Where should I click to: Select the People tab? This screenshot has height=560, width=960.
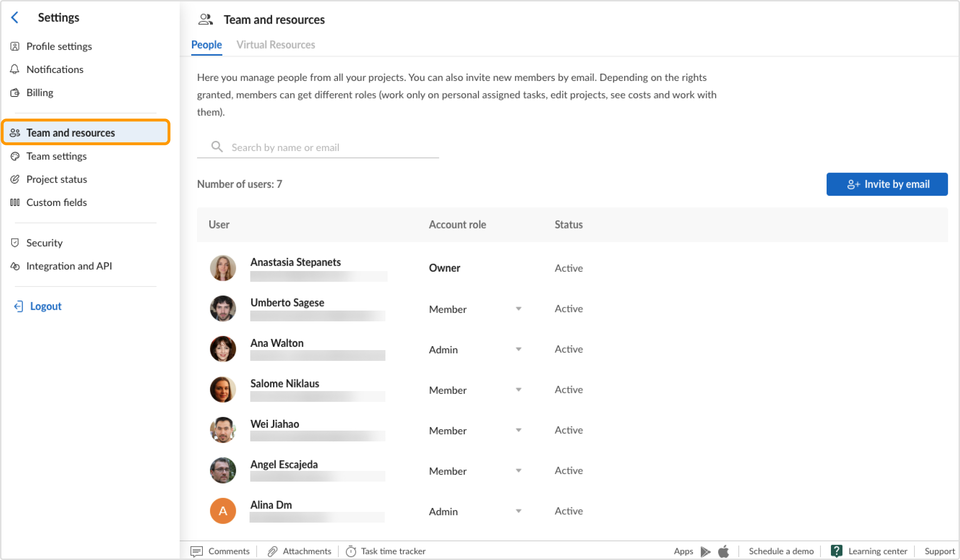tap(206, 45)
